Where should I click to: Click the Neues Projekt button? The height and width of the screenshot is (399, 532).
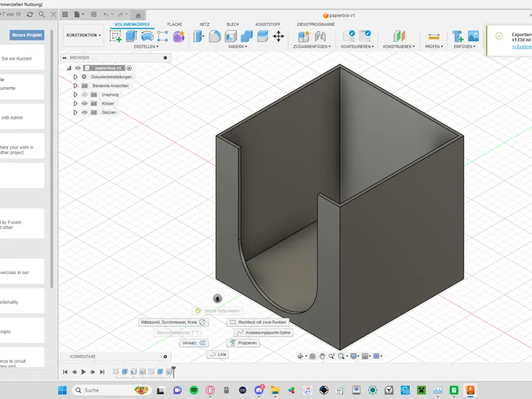click(x=27, y=35)
